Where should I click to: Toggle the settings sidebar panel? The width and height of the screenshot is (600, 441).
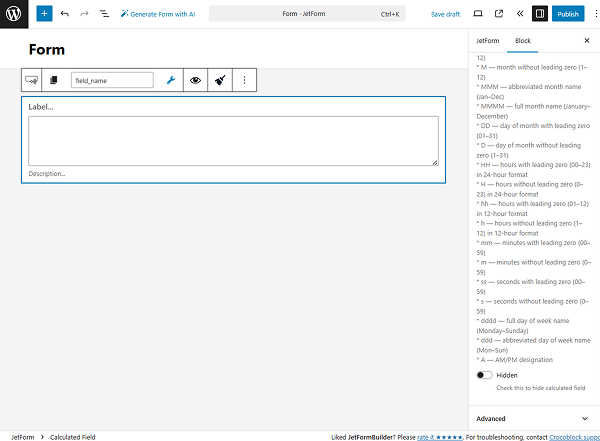tap(540, 14)
